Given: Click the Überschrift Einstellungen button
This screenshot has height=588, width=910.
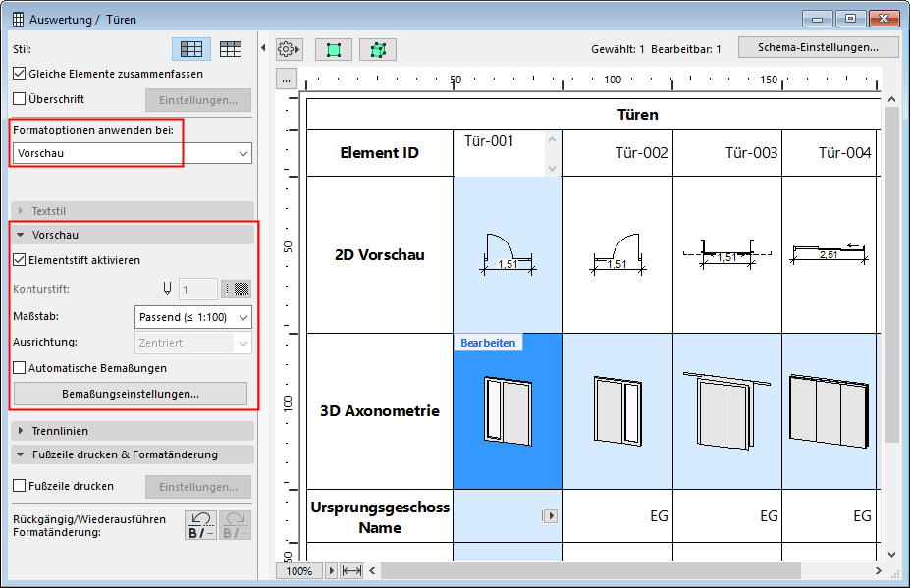Looking at the screenshot, I should click(x=198, y=100).
